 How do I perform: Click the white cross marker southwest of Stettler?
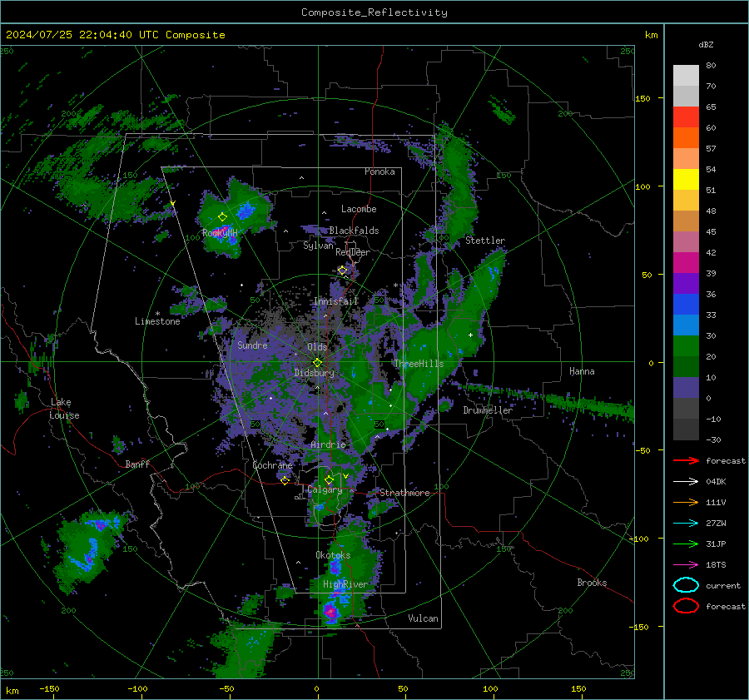[470, 335]
